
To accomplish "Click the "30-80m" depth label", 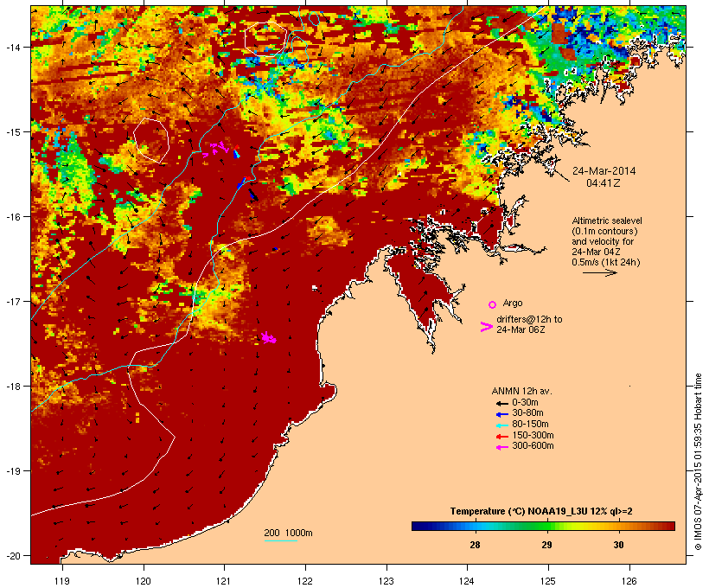I will 527,413.
